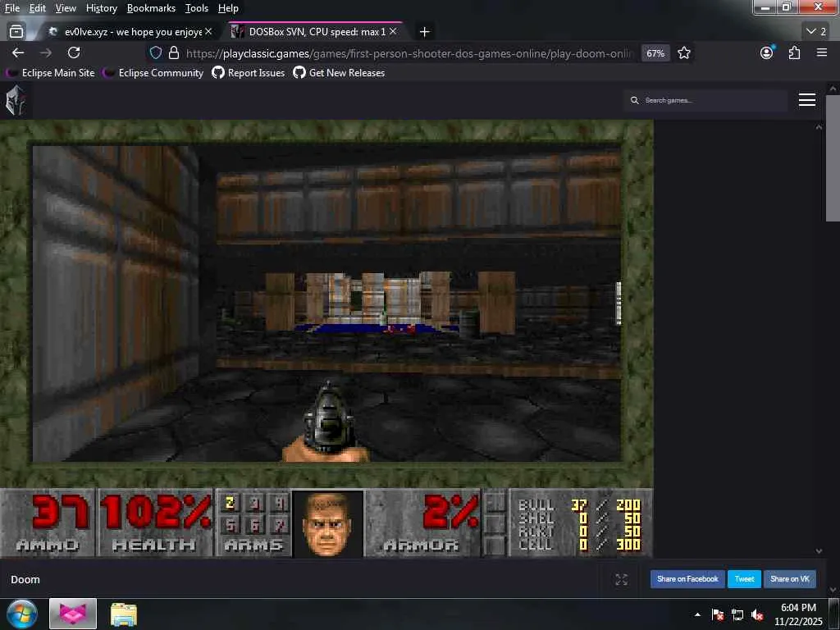Viewport: 840px width, 630px height.
Task: Click the page scrollbar up arrow
Action: point(833,89)
